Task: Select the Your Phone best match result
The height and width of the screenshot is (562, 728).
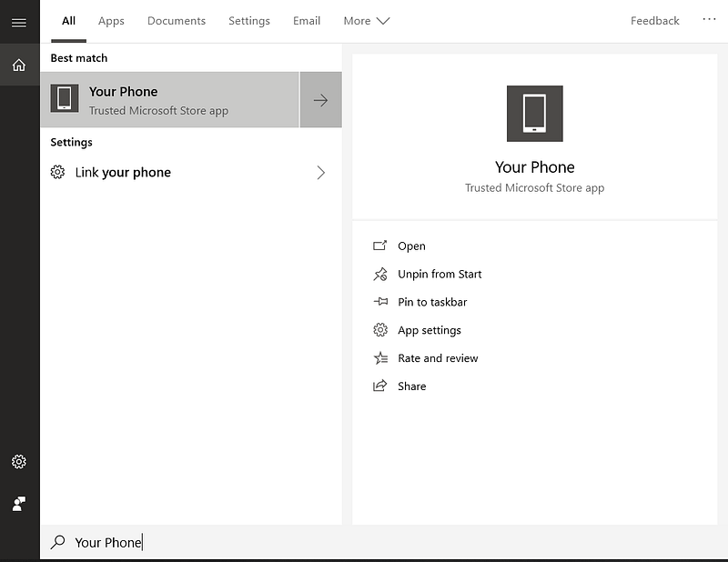Action: (x=170, y=100)
